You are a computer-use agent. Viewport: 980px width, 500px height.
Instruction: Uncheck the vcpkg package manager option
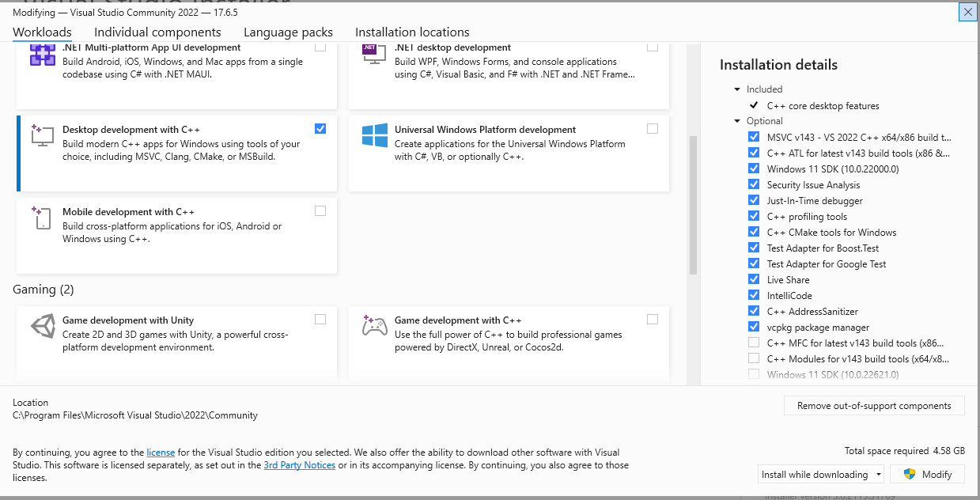click(x=753, y=327)
